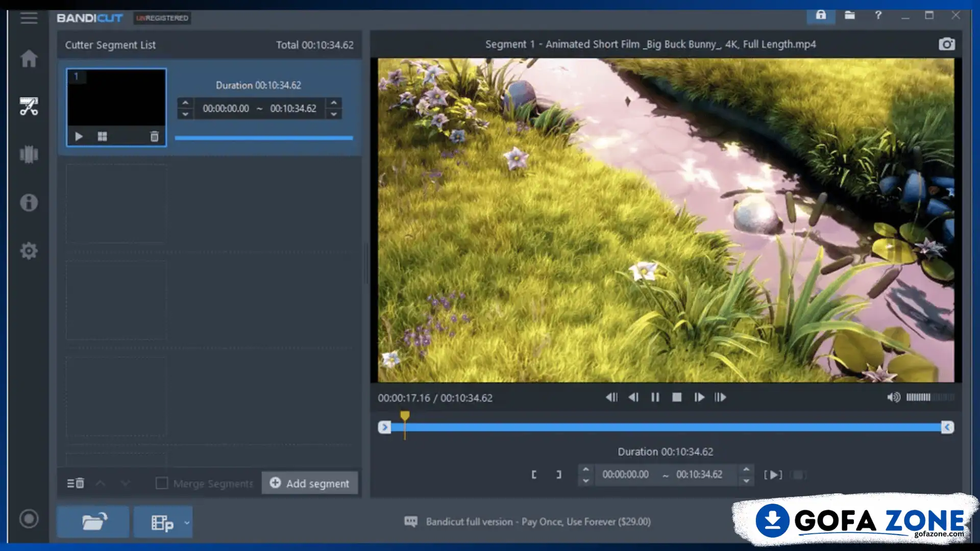Take snapshot with camera icon
980x551 pixels.
pos(947,44)
